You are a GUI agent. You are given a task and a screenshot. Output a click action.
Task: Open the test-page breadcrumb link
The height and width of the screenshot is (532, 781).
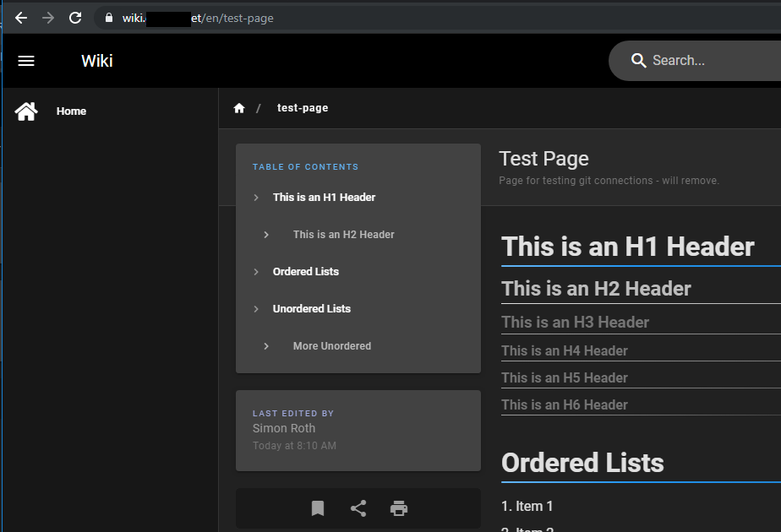point(302,107)
